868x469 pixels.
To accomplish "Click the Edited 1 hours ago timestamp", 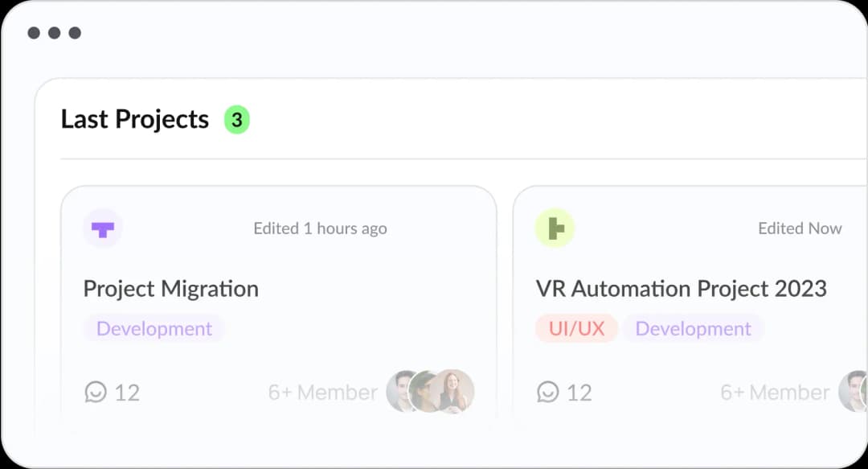I will 320,228.
